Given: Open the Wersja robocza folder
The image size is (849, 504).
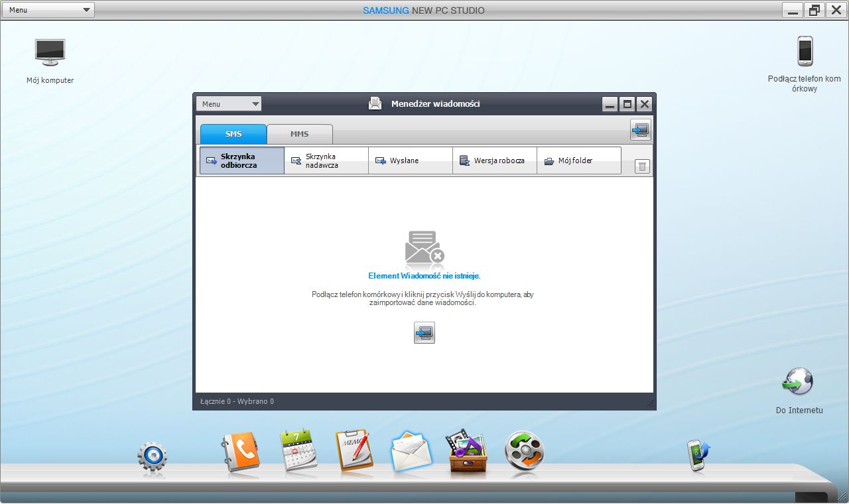Looking at the screenshot, I should click(495, 160).
